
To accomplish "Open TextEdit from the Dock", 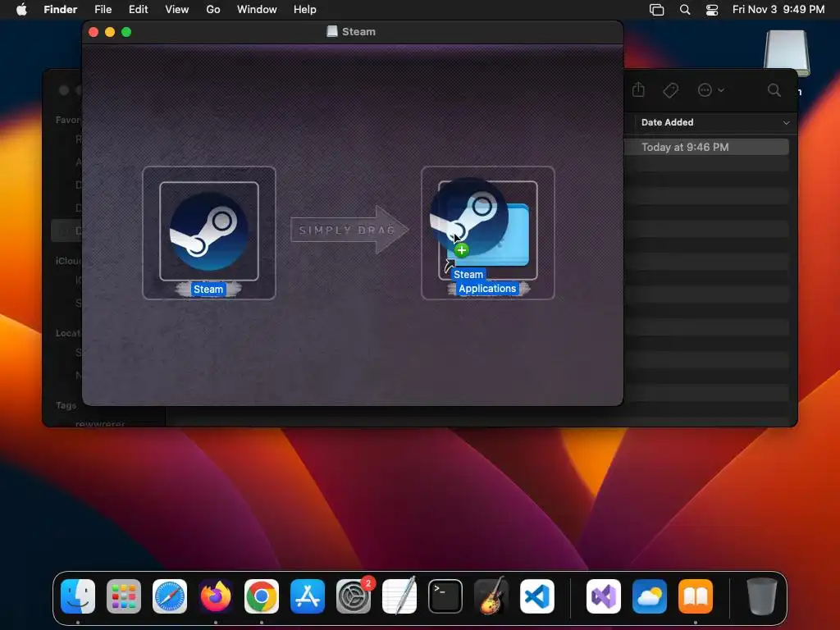I will tap(399, 596).
